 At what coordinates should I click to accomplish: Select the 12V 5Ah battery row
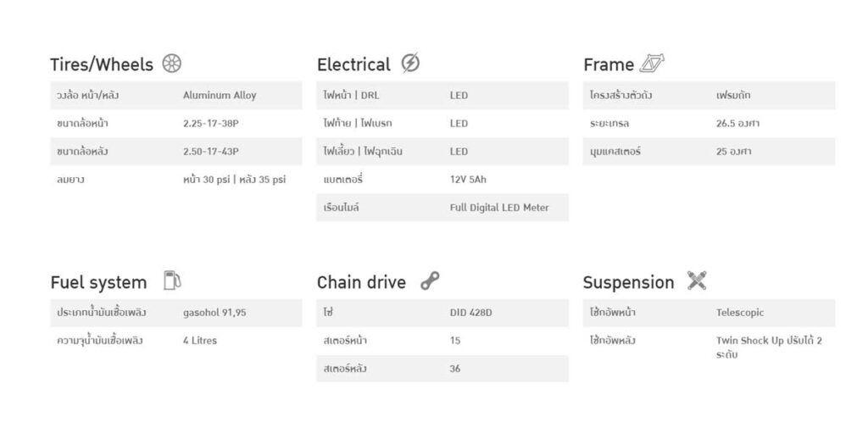coord(442,180)
